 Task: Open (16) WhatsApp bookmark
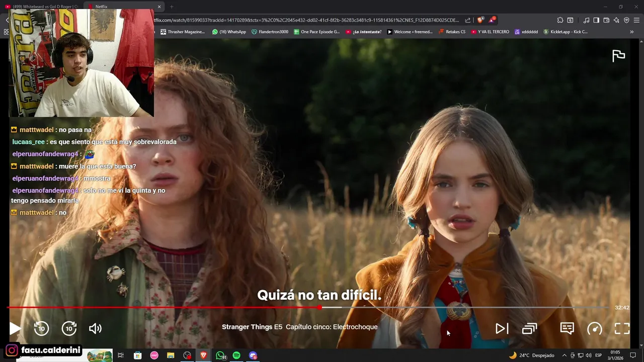(229, 32)
